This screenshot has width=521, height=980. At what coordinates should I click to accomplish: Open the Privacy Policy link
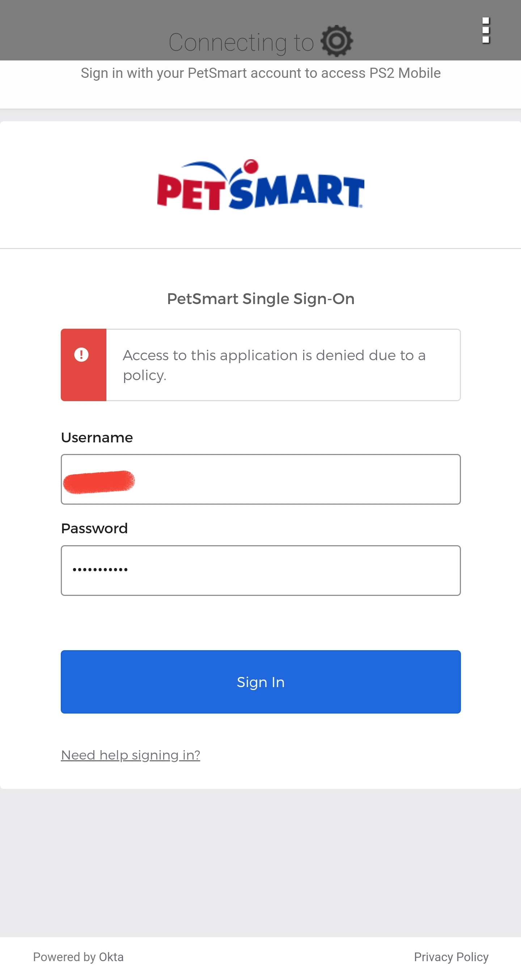(x=452, y=957)
